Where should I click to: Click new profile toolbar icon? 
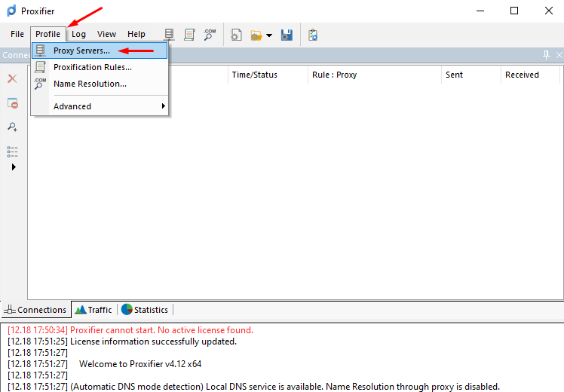click(x=236, y=35)
